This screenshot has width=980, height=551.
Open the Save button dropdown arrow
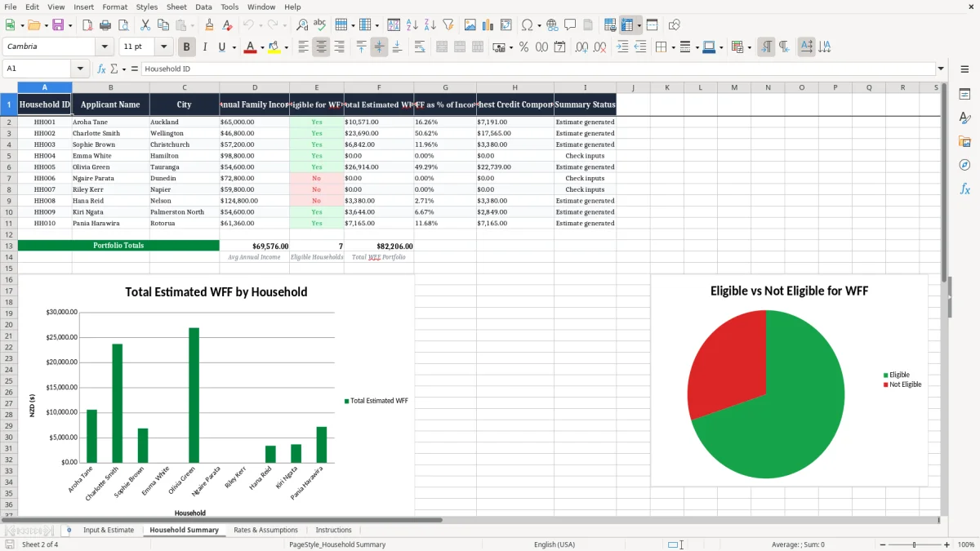pos(70,25)
